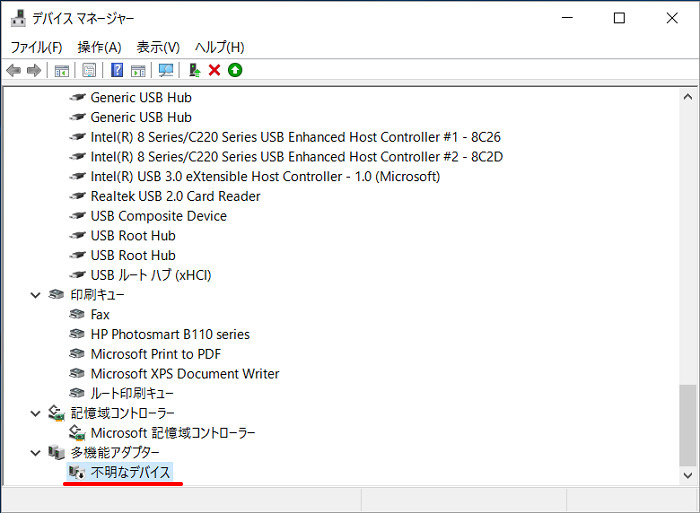Open the ヘルプ(H) menu

pyautogui.click(x=219, y=47)
